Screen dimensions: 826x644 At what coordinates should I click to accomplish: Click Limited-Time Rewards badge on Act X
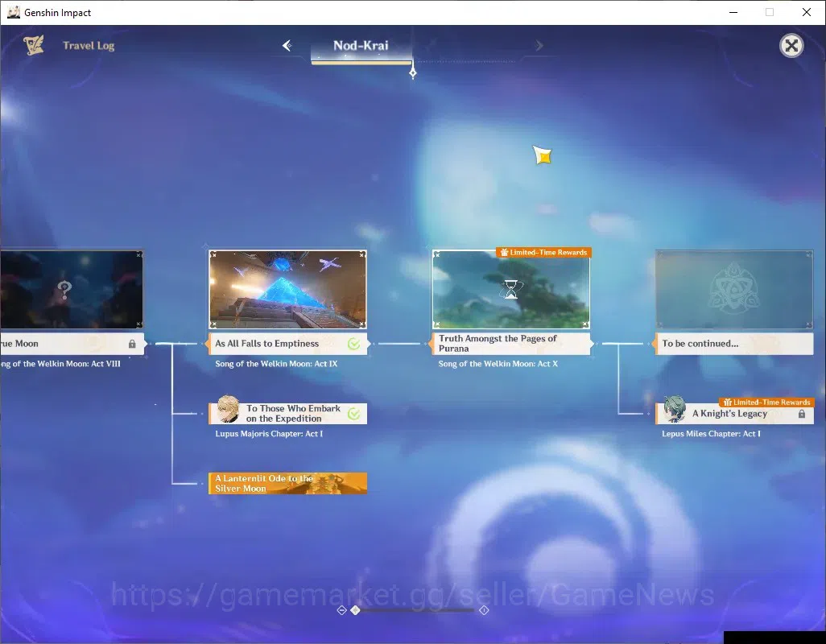click(x=543, y=252)
